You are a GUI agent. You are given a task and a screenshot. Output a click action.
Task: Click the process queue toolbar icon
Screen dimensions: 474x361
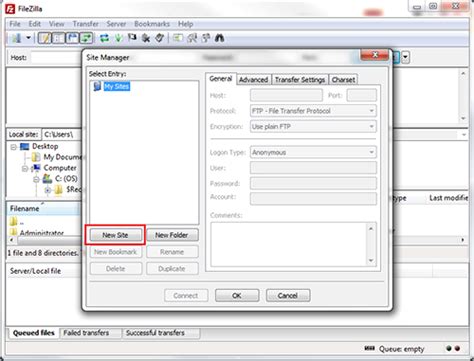tap(118, 38)
